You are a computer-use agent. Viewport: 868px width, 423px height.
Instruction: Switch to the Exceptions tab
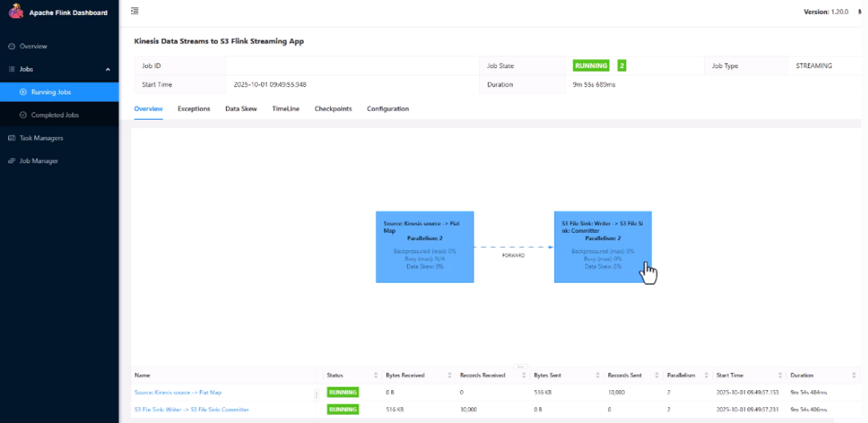click(x=194, y=109)
